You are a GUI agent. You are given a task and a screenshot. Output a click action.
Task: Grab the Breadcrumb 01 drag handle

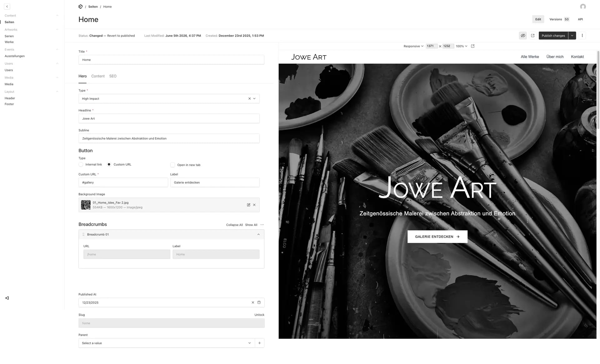coord(83,234)
